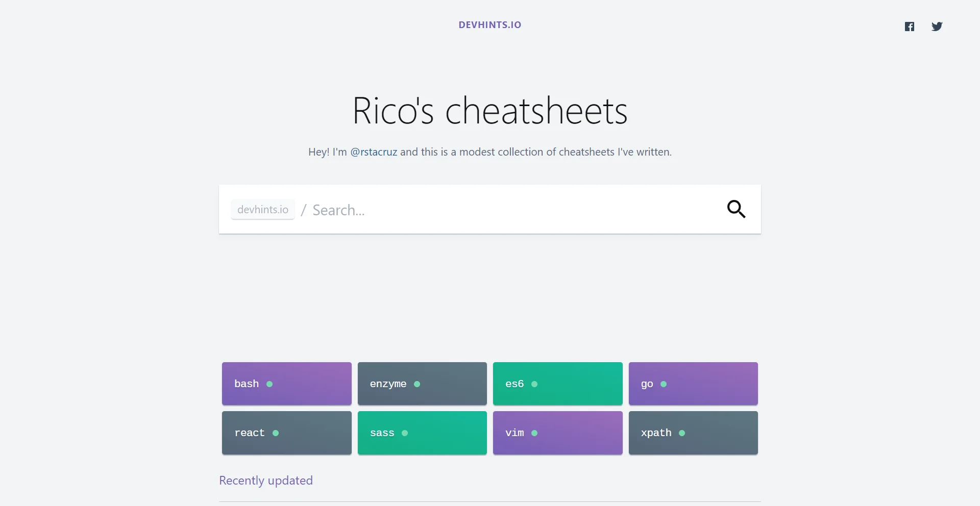Click the Recently updated heading

[266, 480]
